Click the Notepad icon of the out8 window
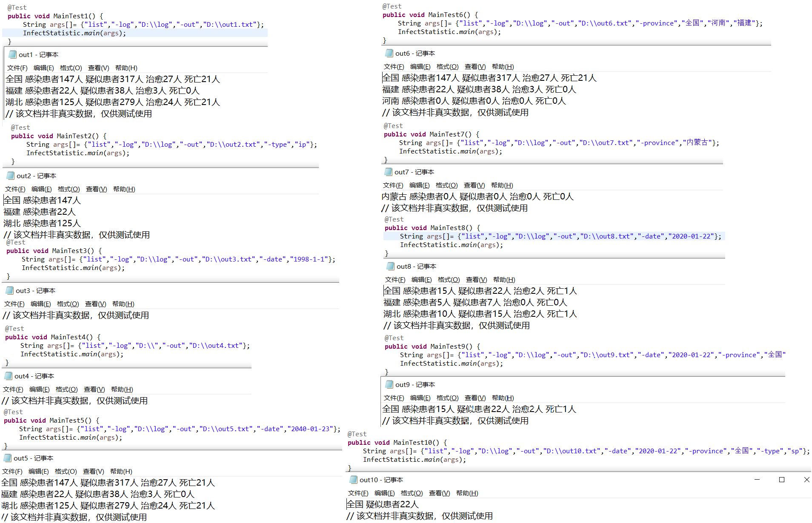Viewport: 812px width, 523px height. (x=391, y=266)
